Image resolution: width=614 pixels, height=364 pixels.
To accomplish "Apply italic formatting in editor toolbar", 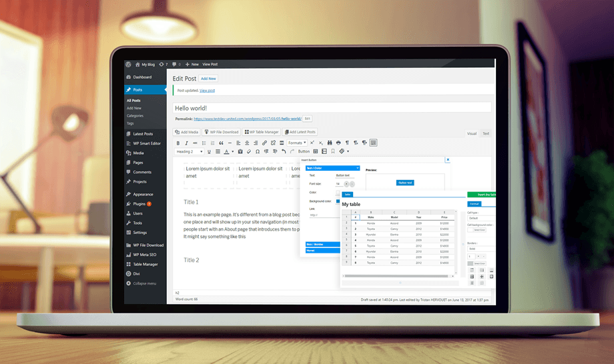I will coord(187,143).
